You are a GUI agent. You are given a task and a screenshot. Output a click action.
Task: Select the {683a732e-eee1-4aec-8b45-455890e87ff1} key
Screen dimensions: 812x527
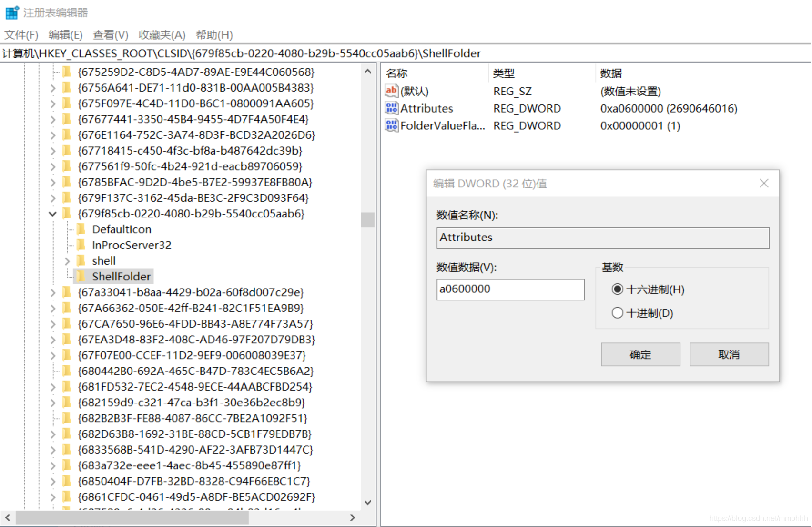click(189, 465)
